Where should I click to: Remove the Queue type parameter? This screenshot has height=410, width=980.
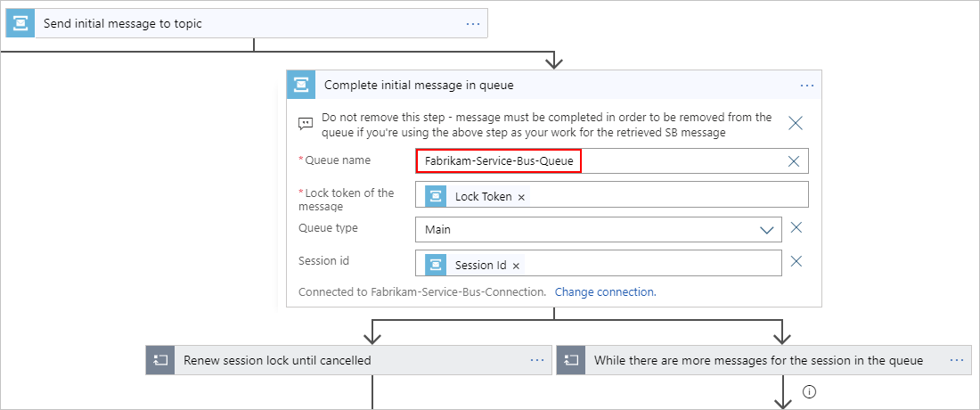coord(796,228)
